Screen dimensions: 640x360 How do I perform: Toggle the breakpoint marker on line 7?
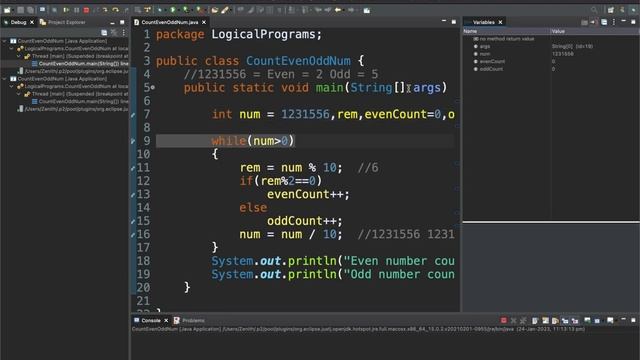click(133, 115)
